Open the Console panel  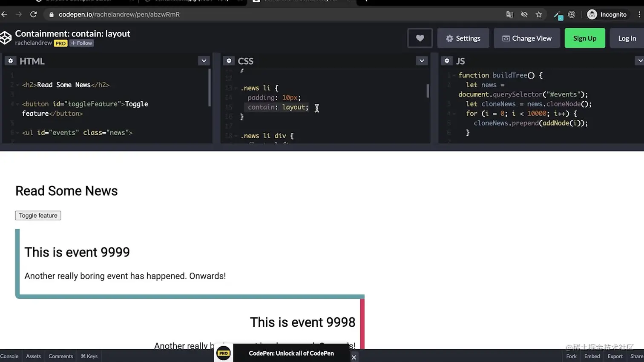coord(9,356)
